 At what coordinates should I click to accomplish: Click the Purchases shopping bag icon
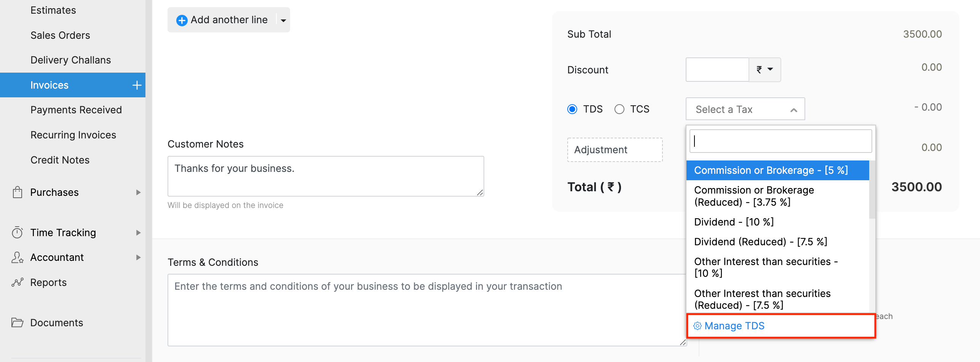tap(18, 192)
